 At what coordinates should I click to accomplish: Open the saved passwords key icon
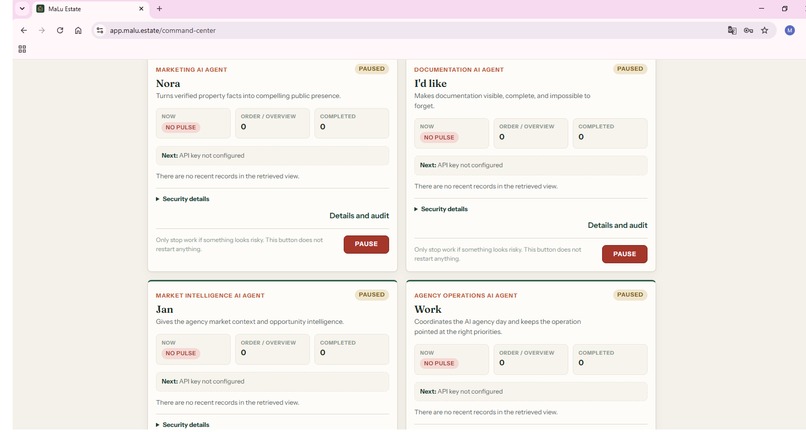pos(748,30)
